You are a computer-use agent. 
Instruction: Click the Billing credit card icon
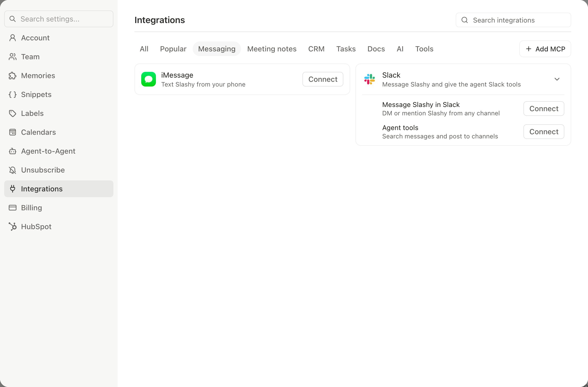click(x=13, y=208)
